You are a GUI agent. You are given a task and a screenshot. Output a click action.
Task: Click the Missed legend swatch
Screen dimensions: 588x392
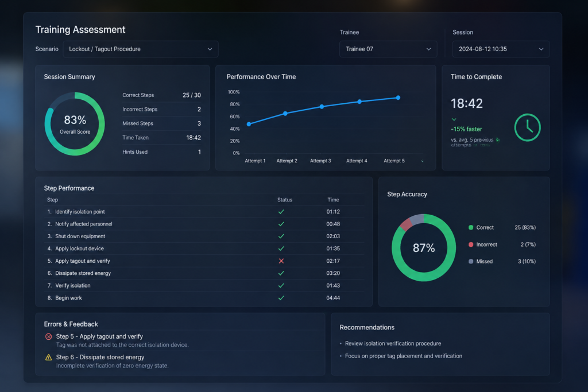pos(471,262)
